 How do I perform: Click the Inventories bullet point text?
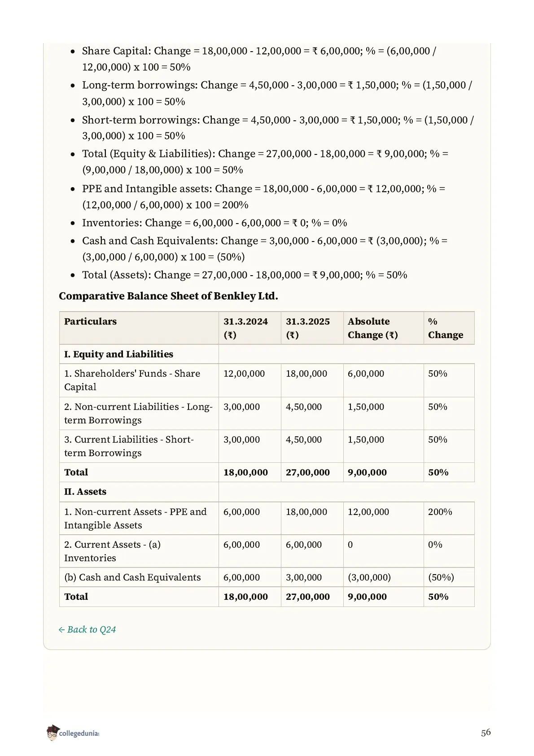pyautogui.click(x=214, y=223)
